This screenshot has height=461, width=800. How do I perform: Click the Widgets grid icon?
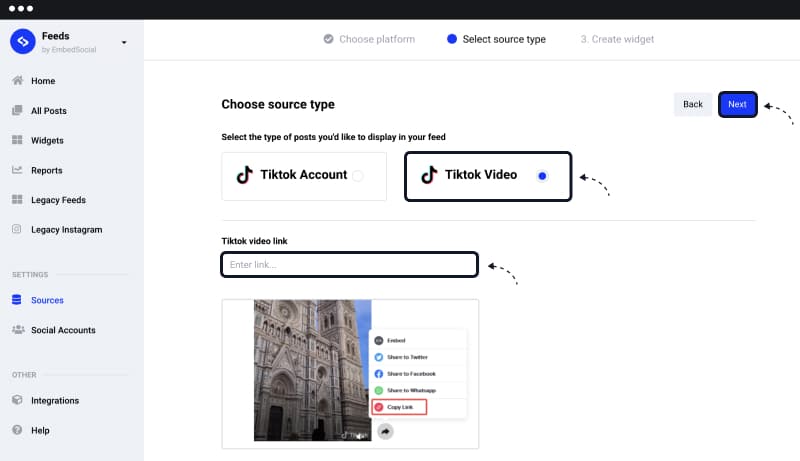[17, 140]
